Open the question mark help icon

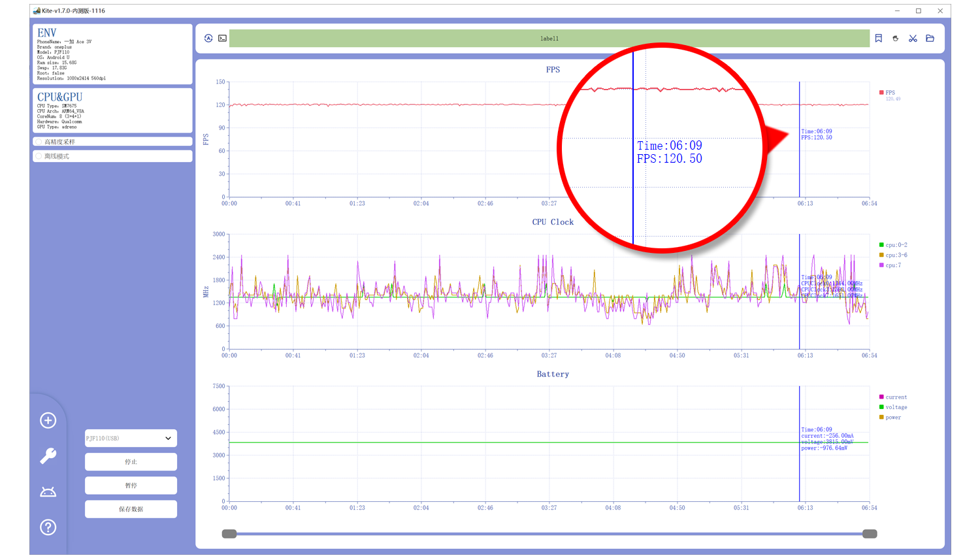pos(48,527)
